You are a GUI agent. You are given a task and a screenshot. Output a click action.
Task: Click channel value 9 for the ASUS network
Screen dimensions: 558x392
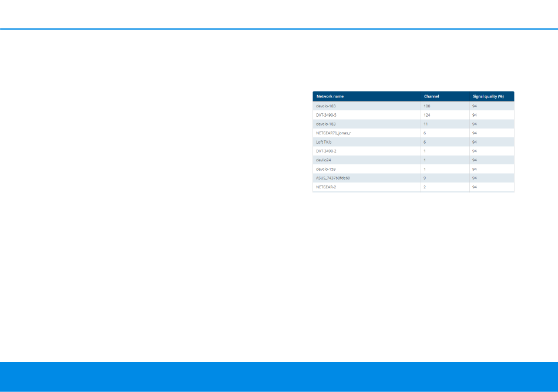425,178
